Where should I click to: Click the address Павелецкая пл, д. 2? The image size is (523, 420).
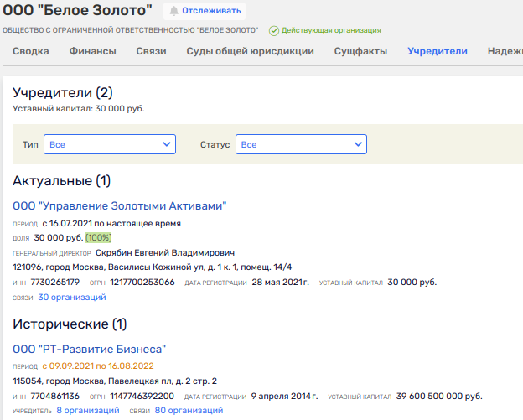click(115, 381)
